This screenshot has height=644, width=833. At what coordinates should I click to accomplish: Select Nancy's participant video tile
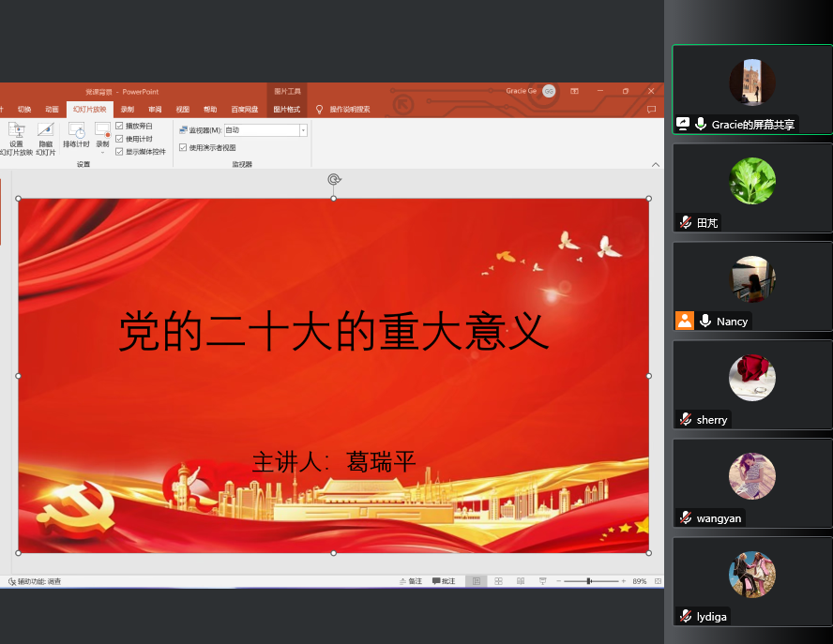click(751, 286)
